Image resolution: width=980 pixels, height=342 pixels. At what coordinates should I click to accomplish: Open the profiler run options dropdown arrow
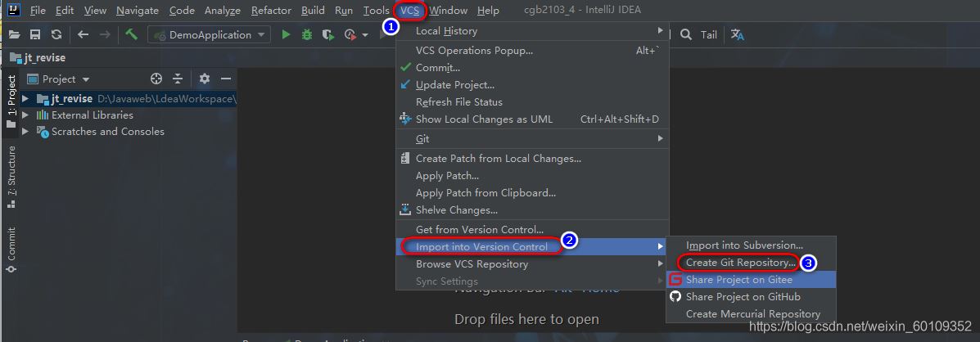tap(365, 35)
